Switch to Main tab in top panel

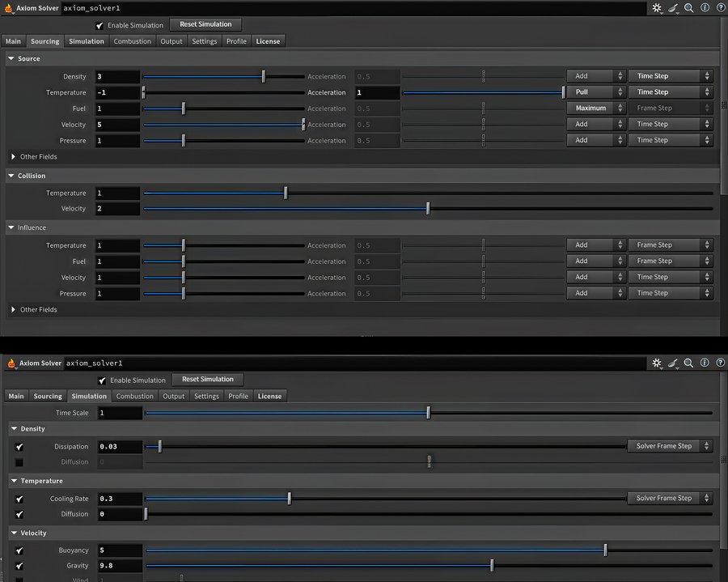pos(13,41)
